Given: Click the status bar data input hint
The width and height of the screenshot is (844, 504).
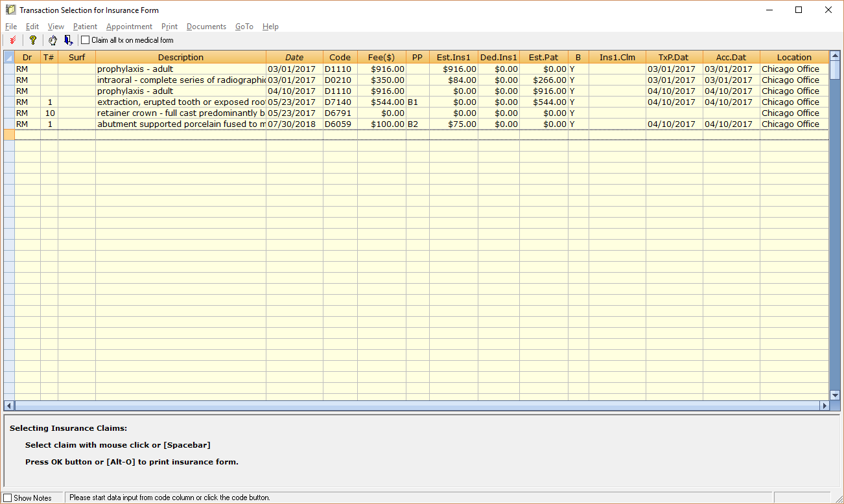Looking at the screenshot, I should point(170,498).
